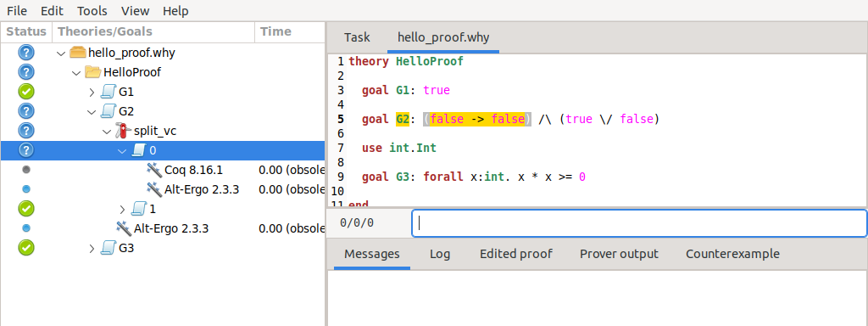The width and height of the screenshot is (868, 326).
Task: Open the Edited proof tab
Action: 516,254
